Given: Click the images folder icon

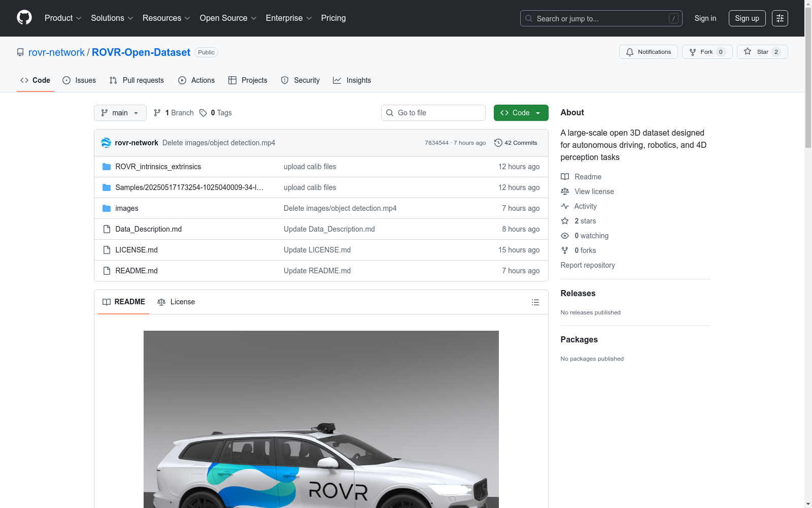Looking at the screenshot, I should coord(107,208).
